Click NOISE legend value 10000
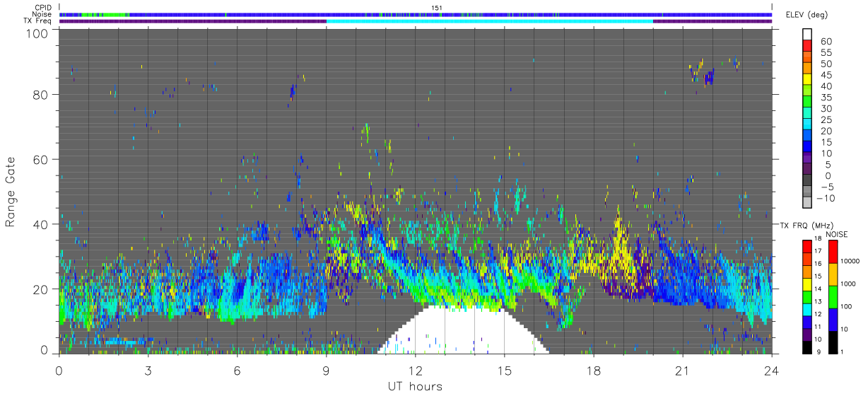 coord(851,262)
